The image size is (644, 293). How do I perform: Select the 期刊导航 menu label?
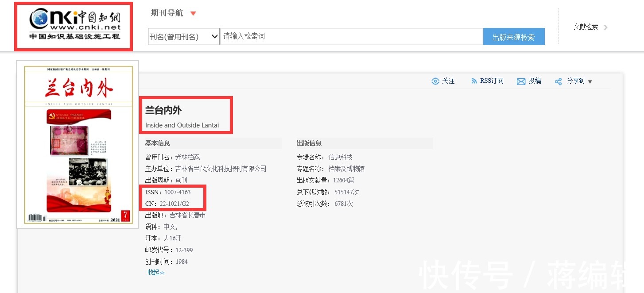tap(167, 13)
